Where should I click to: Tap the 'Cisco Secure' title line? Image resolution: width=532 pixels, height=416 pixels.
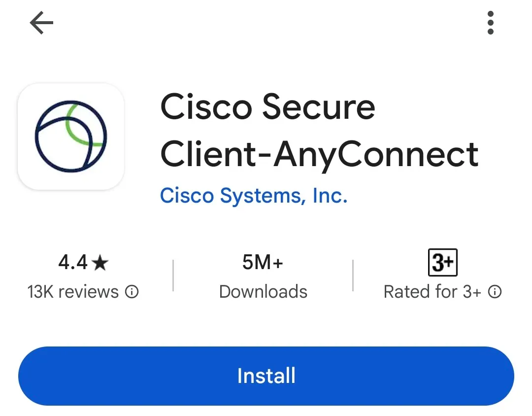tap(267, 107)
